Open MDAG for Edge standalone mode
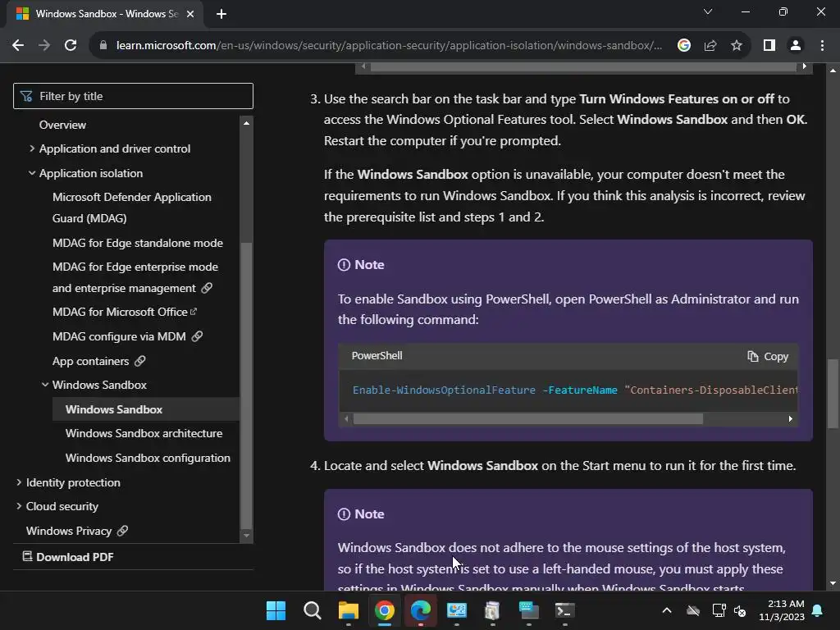840x630 pixels. tap(138, 243)
